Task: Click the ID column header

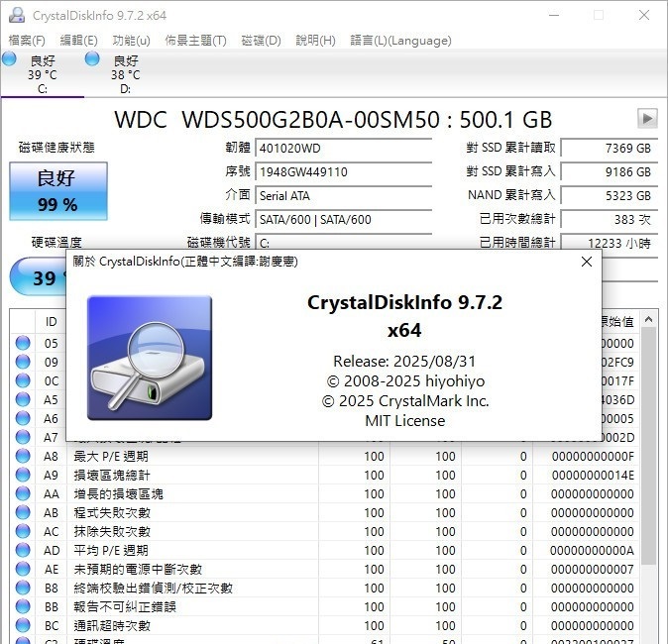Action: tap(51, 321)
